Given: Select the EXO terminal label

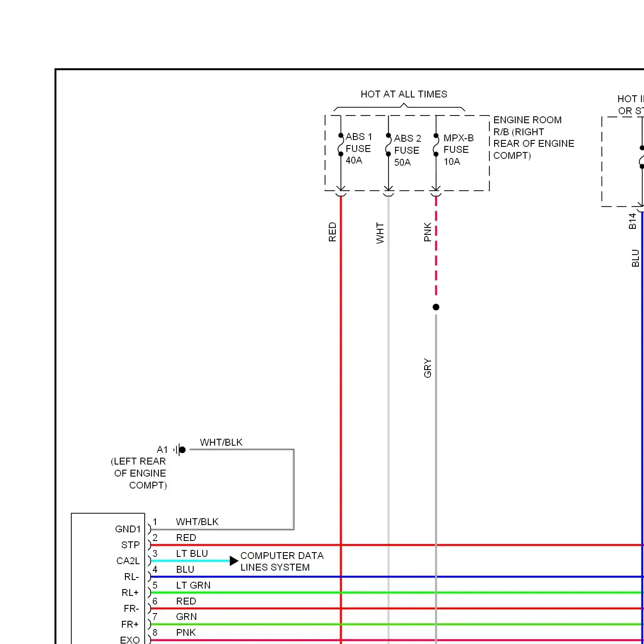Looking at the screenshot, I should coord(130,640).
